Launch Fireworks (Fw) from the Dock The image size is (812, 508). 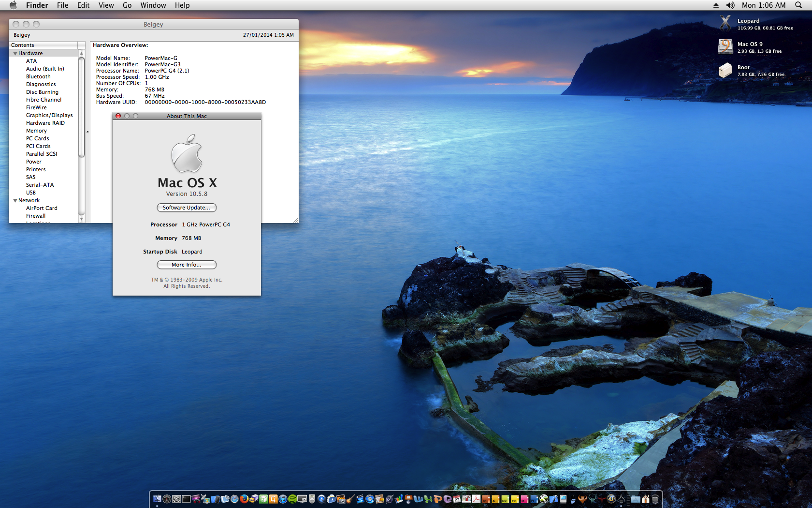coord(515,499)
